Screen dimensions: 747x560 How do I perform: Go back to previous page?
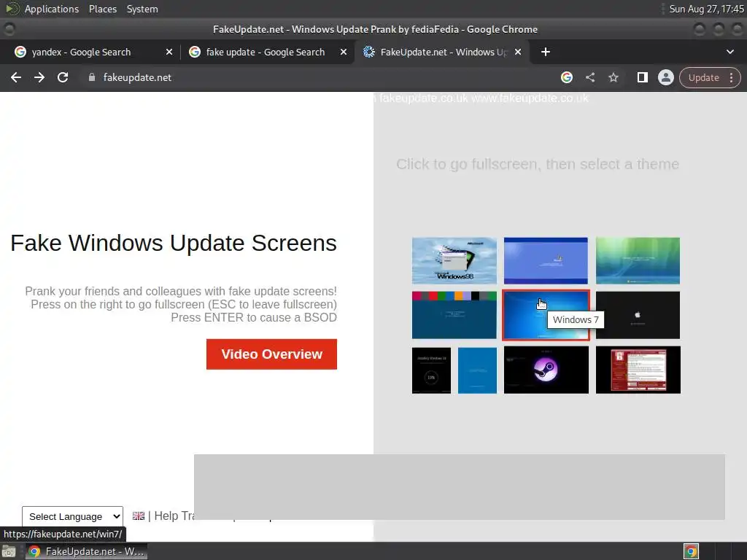(16, 77)
